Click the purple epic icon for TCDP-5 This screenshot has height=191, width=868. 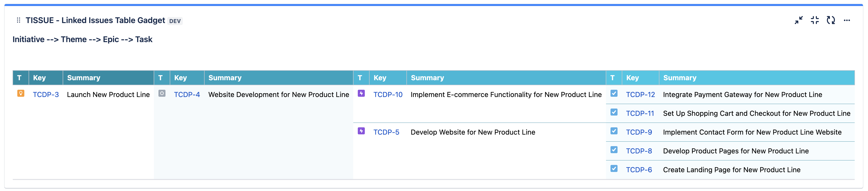[361, 131]
